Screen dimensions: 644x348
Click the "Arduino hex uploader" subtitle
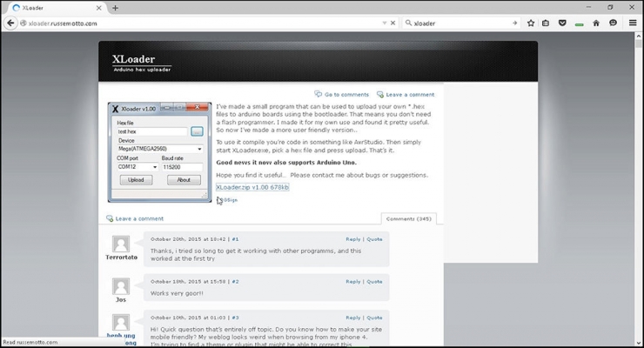coord(142,70)
